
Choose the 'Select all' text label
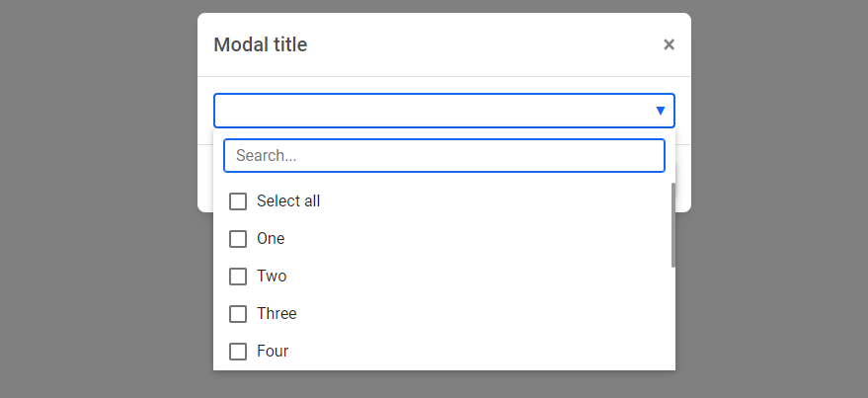pyautogui.click(x=288, y=200)
